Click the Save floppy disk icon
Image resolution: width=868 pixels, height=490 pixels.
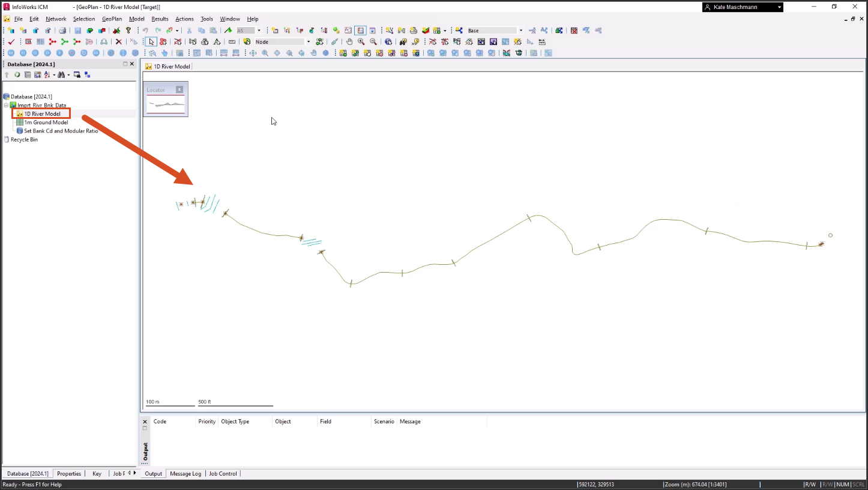pyautogui.click(x=77, y=31)
